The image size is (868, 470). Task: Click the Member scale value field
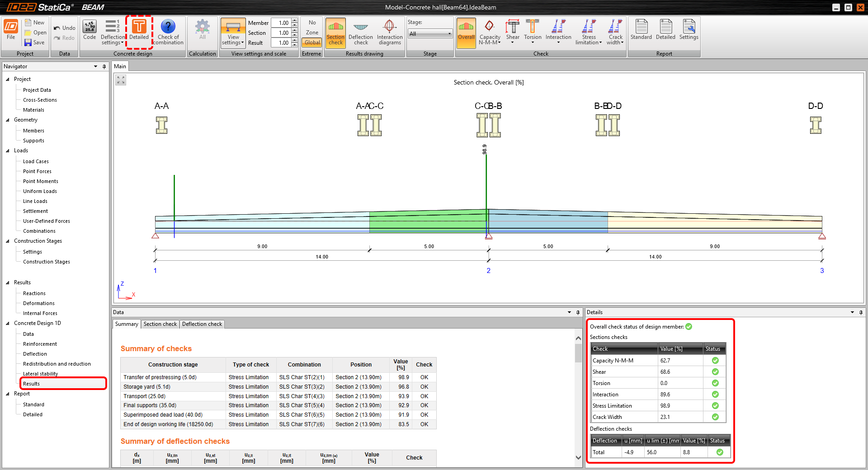tap(281, 23)
